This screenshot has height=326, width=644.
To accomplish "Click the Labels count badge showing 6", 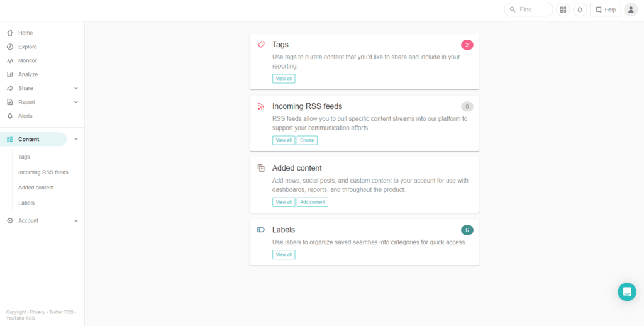I will 467,230.
